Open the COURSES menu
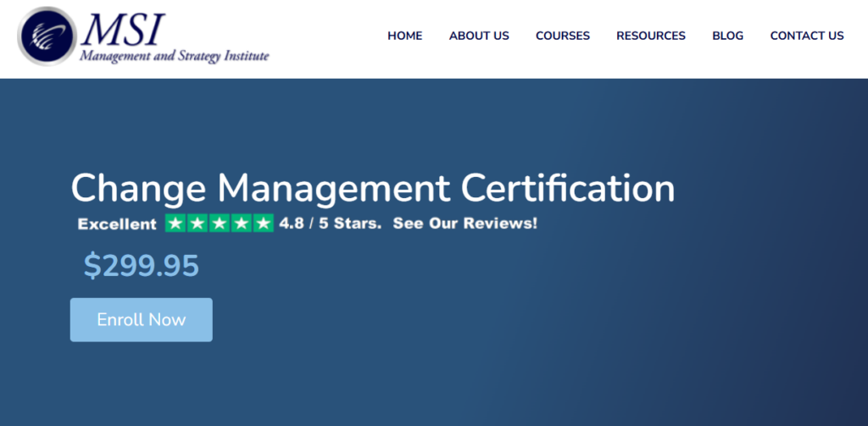This screenshot has height=426, width=868. coord(563,36)
